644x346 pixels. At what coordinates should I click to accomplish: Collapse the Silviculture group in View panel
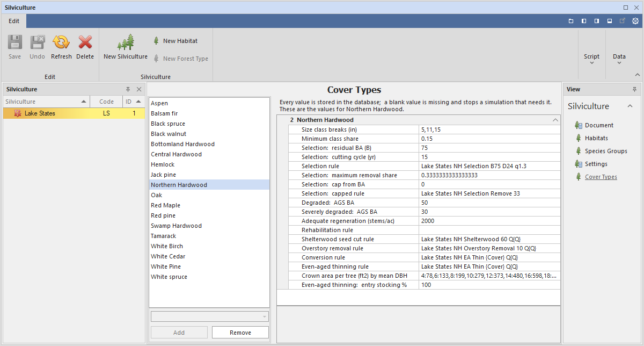[x=630, y=106]
